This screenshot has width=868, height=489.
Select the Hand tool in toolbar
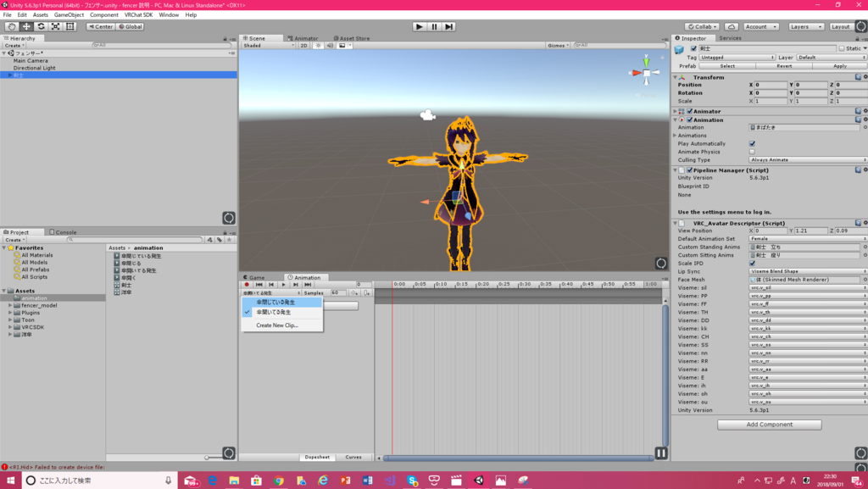pos(12,26)
